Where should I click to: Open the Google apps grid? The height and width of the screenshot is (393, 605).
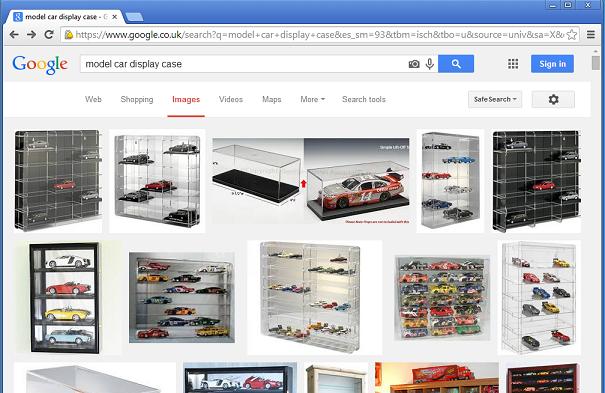pyautogui.click(x=513, y=64)
